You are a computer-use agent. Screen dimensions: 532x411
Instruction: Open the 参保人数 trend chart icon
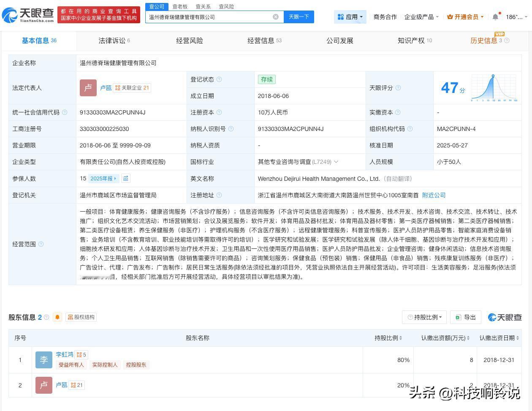[x=125, y=178]
